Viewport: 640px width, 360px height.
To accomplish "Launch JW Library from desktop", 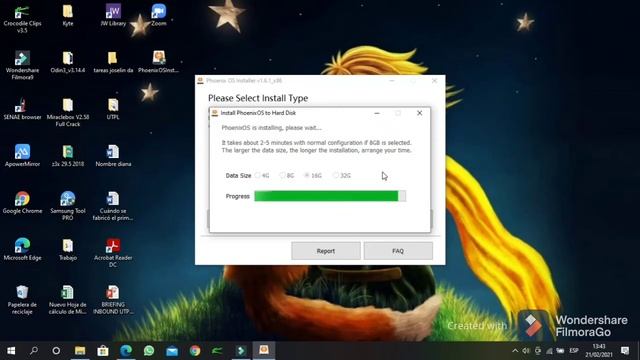I will click(113, 16).
